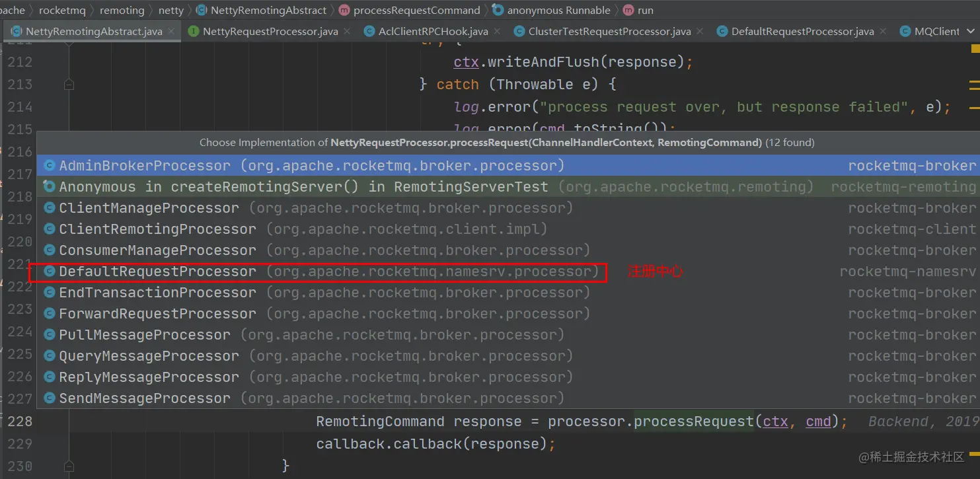Click NettyRequestProcessor.java interface icon
Image resolution: width=980 pixels, height=479 pixels.
[193, 31]
